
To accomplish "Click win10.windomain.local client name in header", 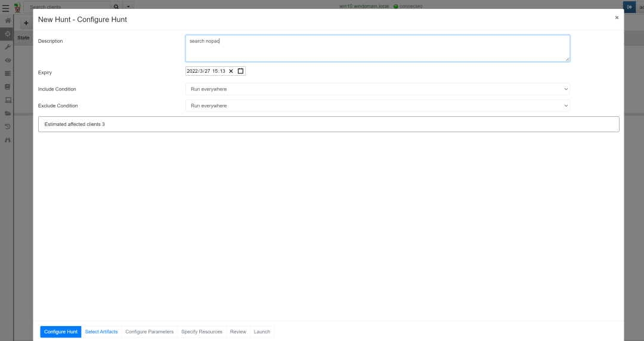I will click(x=364, y=6).
